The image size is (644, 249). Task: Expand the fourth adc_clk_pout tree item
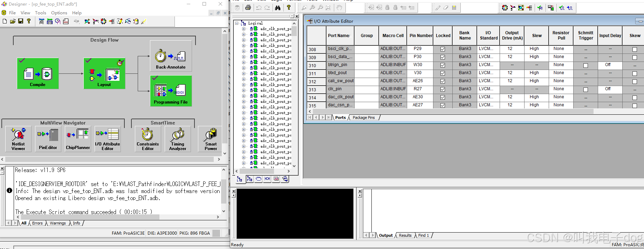pyautogui.click(x=244, y=45)
